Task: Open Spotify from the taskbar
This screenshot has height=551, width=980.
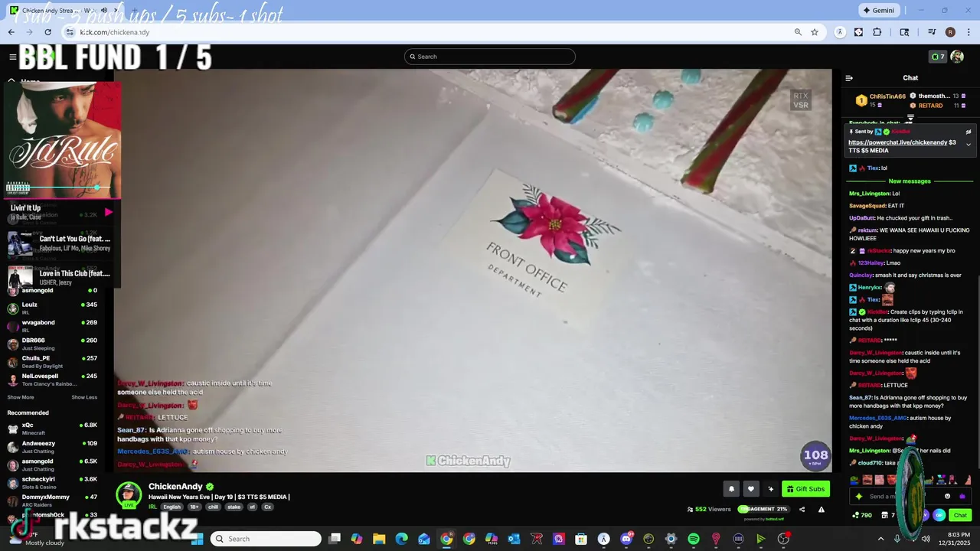Action: click(x=694, y=539)
